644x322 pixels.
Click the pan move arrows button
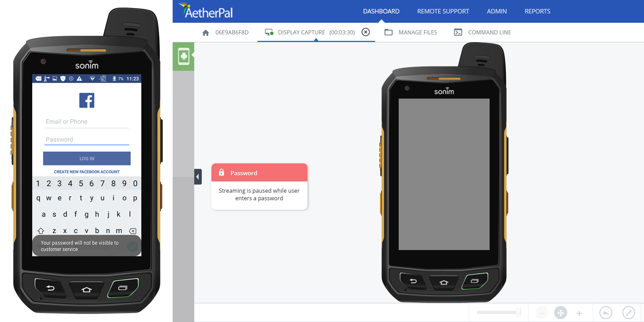coord(560,313)
